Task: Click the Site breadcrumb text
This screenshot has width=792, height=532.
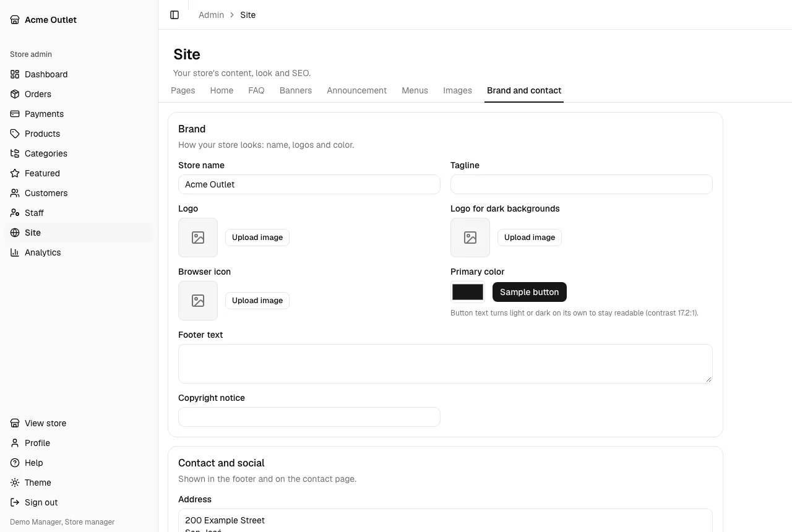Action: tap(248, 15)
